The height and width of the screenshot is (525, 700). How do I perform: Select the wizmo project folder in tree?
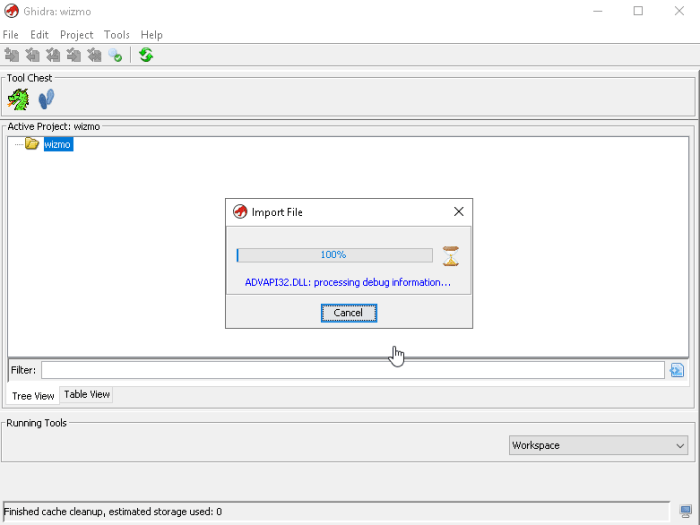pyautogui.click(x=58, y=144)
